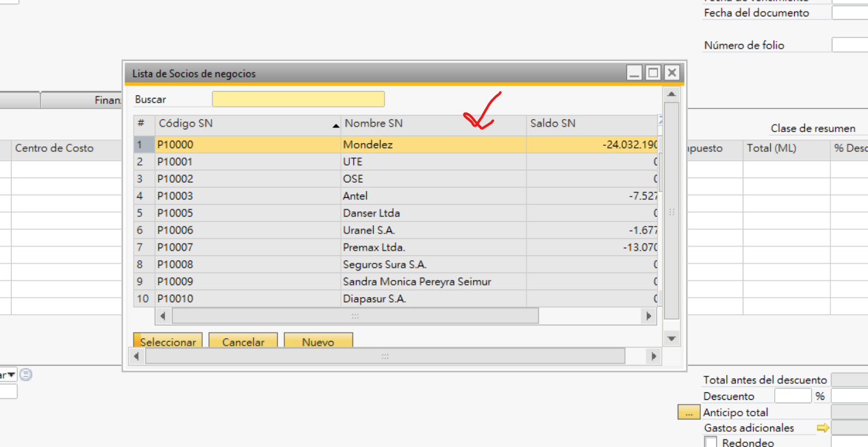Open the dropdown at bottom left
The height and width of the screenshot is (447, 868).
tap(11, 374)
